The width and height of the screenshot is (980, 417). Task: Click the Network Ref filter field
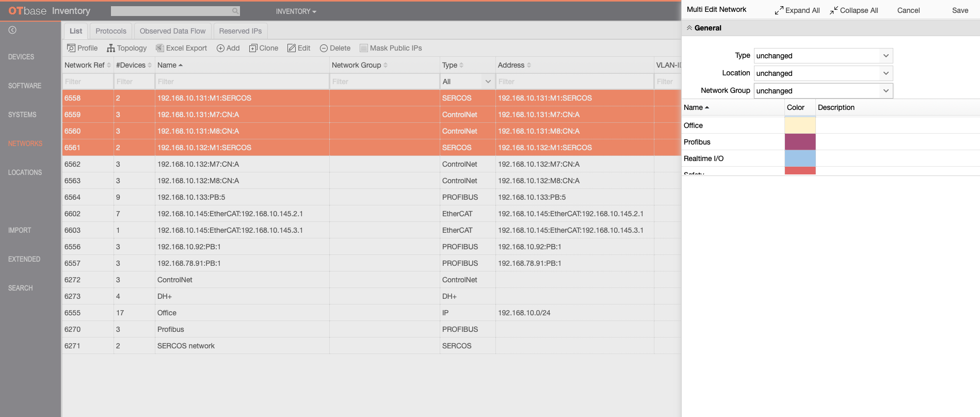coord(88,82)
